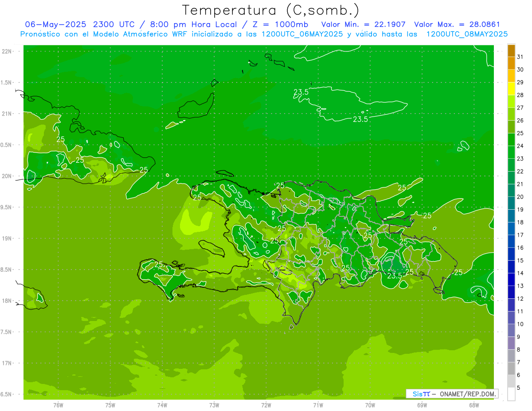Click the orange-brown legend swatch above 31

point(512,51)
